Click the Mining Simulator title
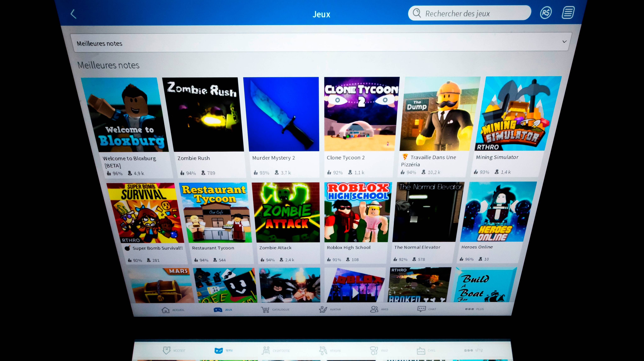 (x=497, y=157)
